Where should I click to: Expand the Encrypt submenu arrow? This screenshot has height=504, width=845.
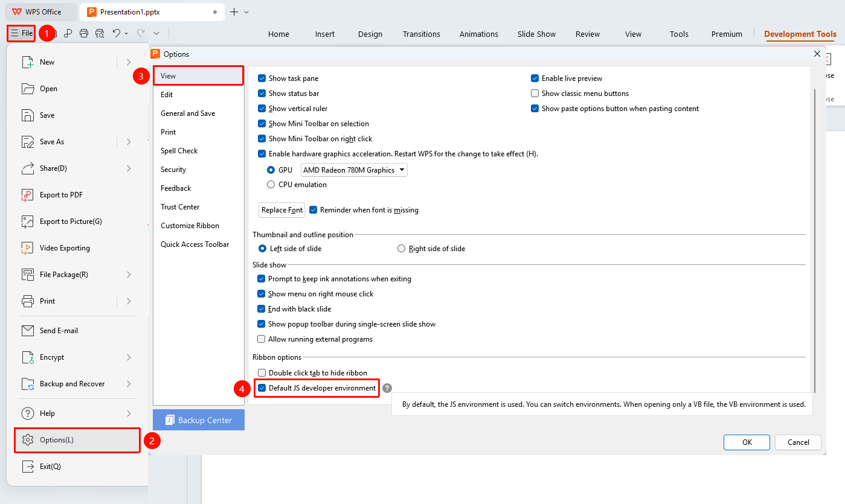pyautogui.click(x=129, y=357)
